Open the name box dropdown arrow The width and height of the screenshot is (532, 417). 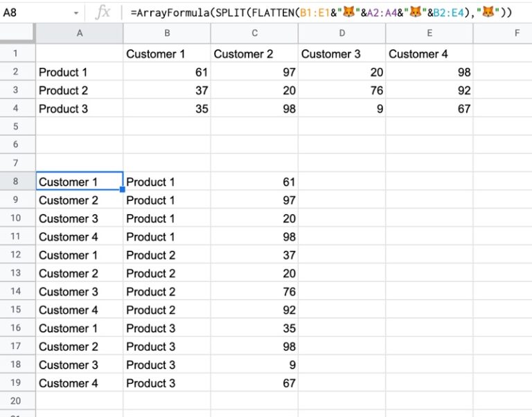[x=76, y=12]
